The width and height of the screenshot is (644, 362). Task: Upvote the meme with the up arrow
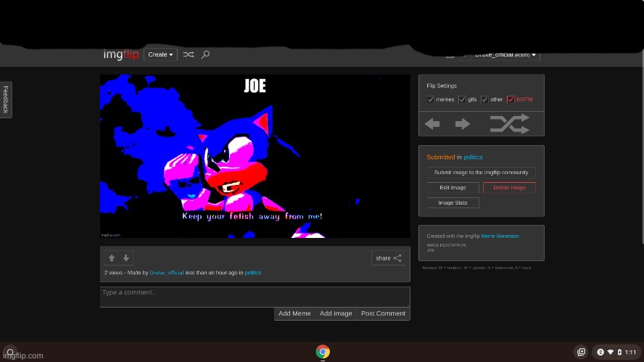click(112, 258)
